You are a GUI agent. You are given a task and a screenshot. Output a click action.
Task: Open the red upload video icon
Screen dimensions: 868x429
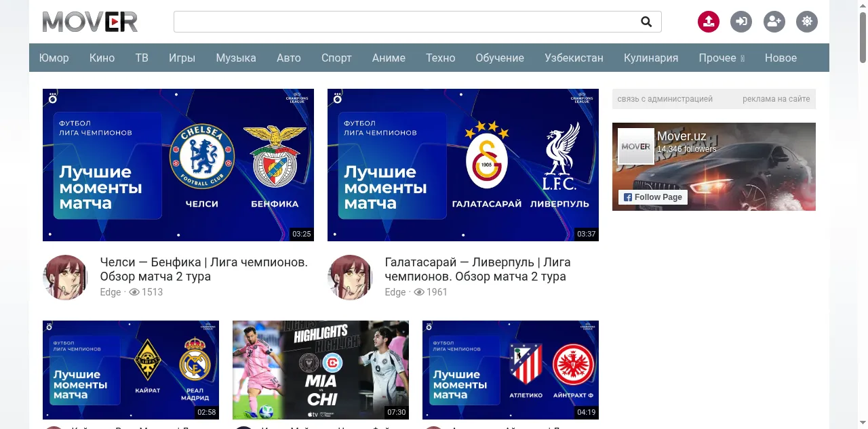[x=708, y=22]
